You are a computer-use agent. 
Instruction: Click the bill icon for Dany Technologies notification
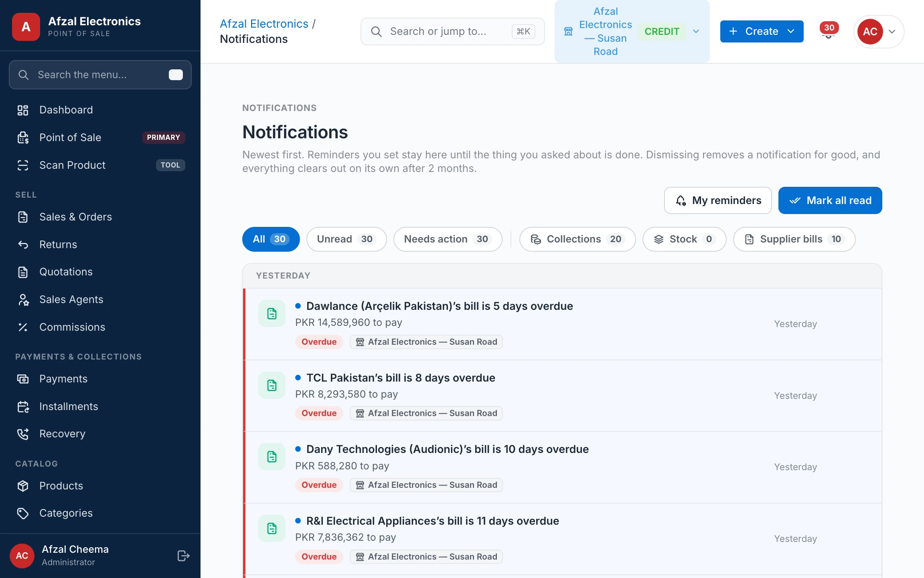pyautogui.click(x=272, y=457)
